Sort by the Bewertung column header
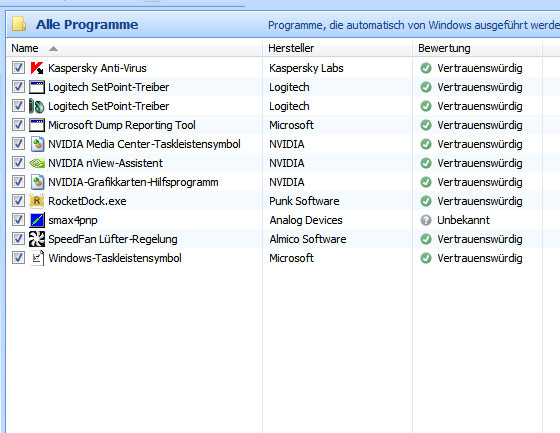The width and height of the screenshot is (560, 433). 478,48
